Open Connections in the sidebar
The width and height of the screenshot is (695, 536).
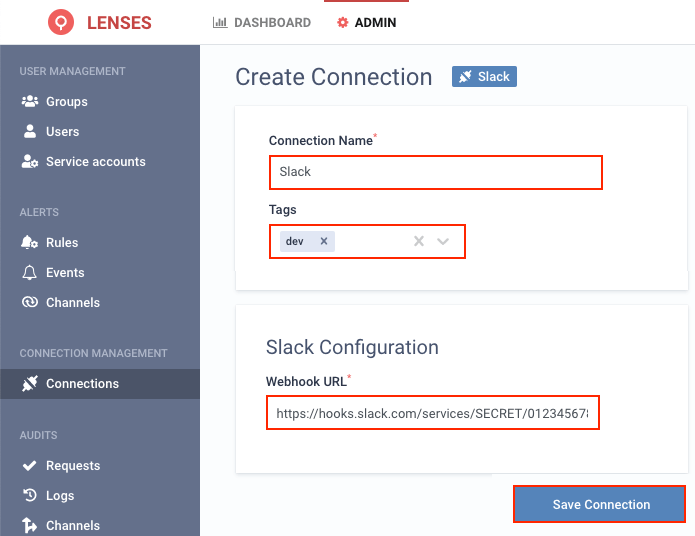tap(100, 384)
